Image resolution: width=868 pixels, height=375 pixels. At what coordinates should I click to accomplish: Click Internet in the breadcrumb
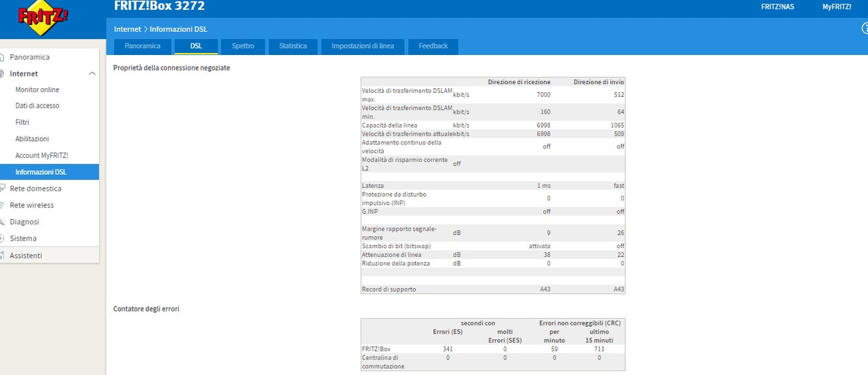[x=127, y=29]
